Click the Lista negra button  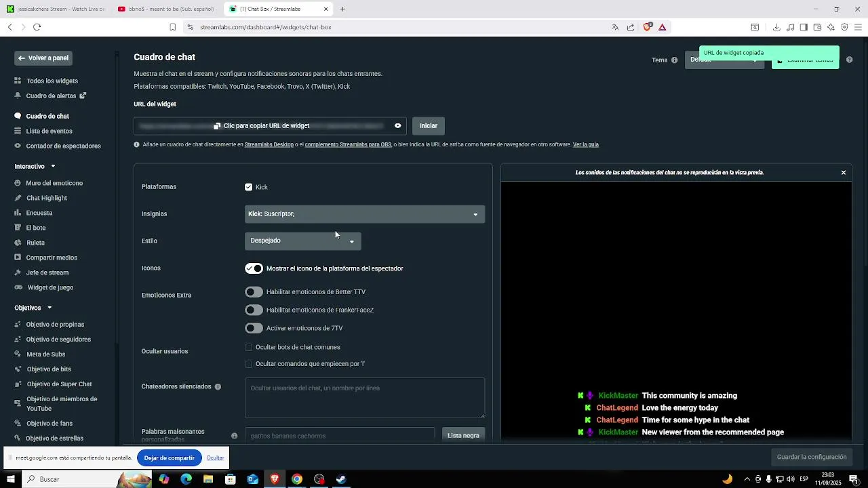463,435
